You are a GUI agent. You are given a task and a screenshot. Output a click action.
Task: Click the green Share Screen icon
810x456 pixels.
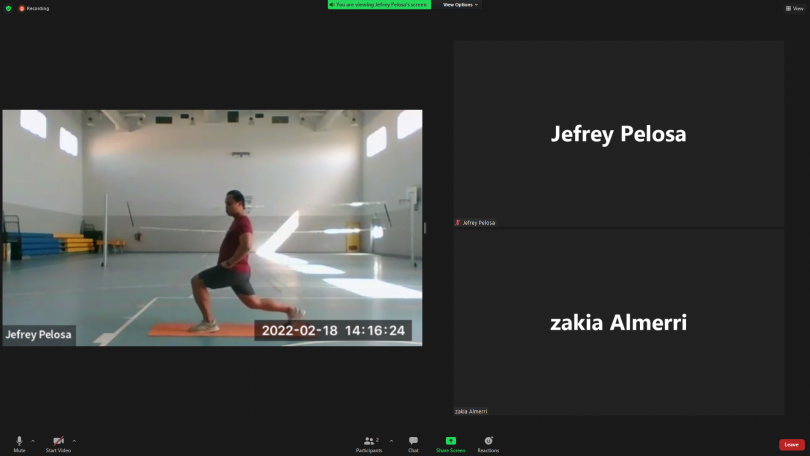pos(450,442)
